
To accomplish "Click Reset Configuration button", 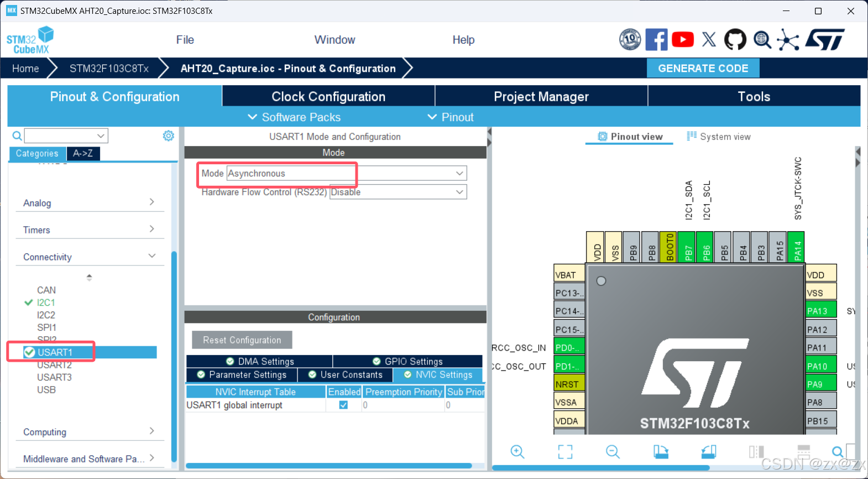I will (x=242, y=340).
